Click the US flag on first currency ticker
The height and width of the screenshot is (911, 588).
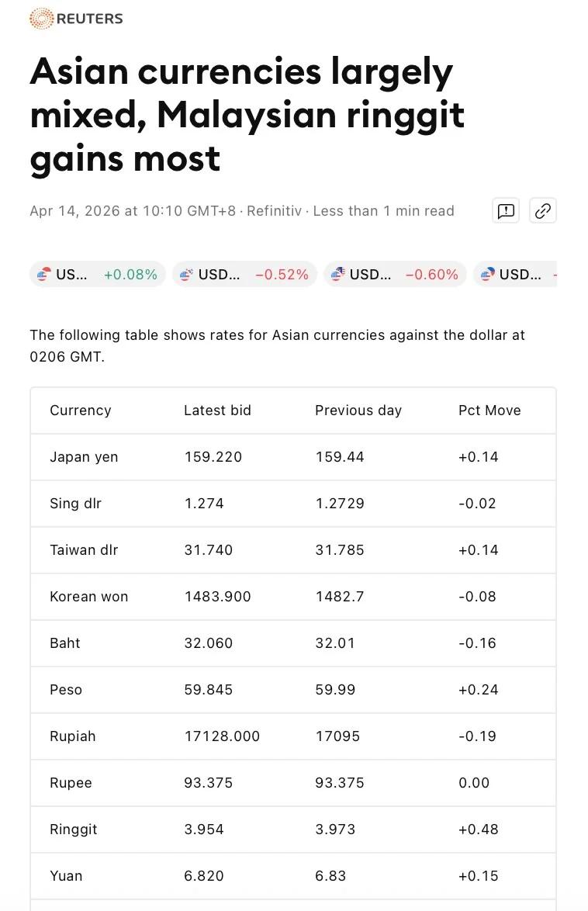click(x=47, y=274)
